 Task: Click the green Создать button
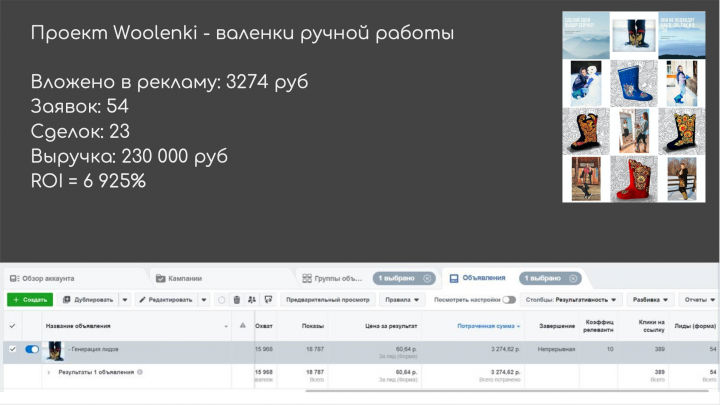coord(30,300)
